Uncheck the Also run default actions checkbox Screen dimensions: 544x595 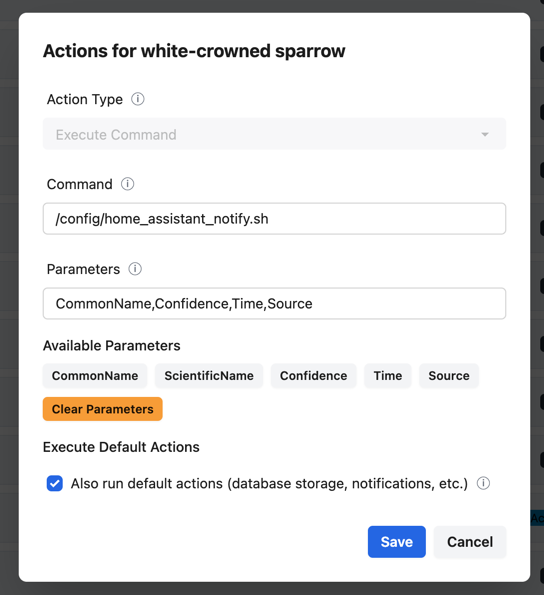[55, 483]
